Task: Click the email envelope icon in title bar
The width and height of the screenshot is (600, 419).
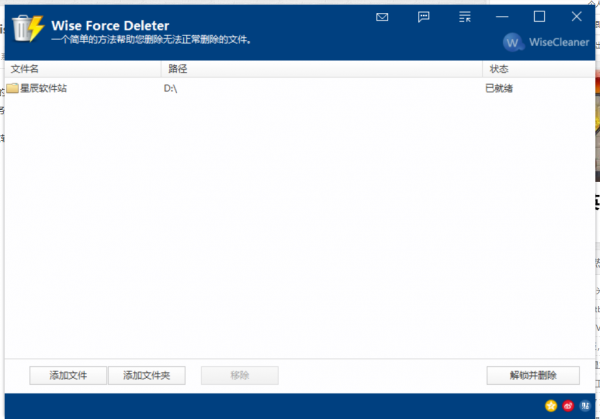Action: click(x=382, y=17)
